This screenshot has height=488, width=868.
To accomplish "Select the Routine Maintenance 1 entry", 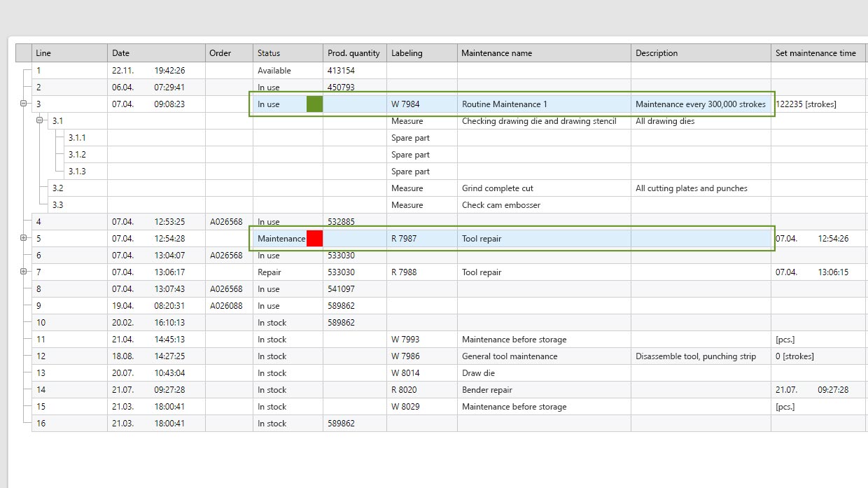I will 505,104.
